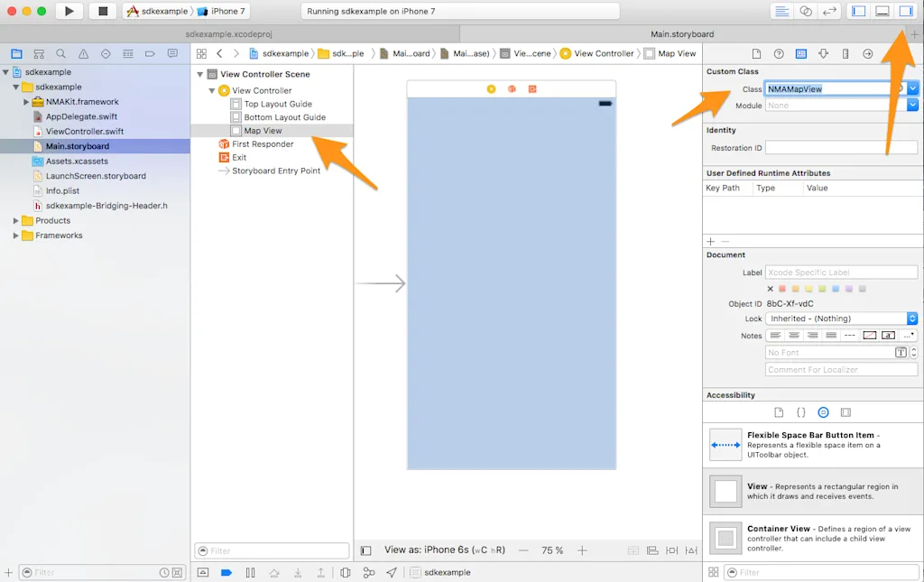Open the Module dropdown
Image resolution: width=924 pixels, height=582 pixels.
coord(912,106)
